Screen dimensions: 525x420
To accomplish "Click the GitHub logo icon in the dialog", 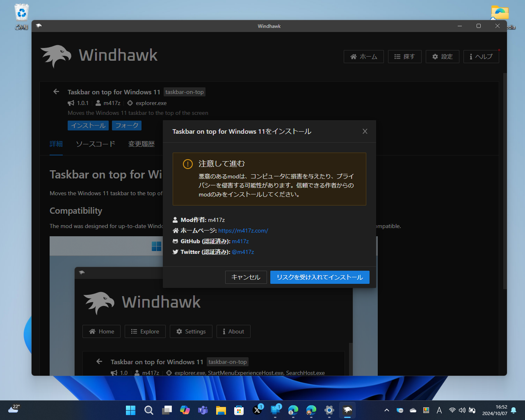I will [x=176, y=241].
